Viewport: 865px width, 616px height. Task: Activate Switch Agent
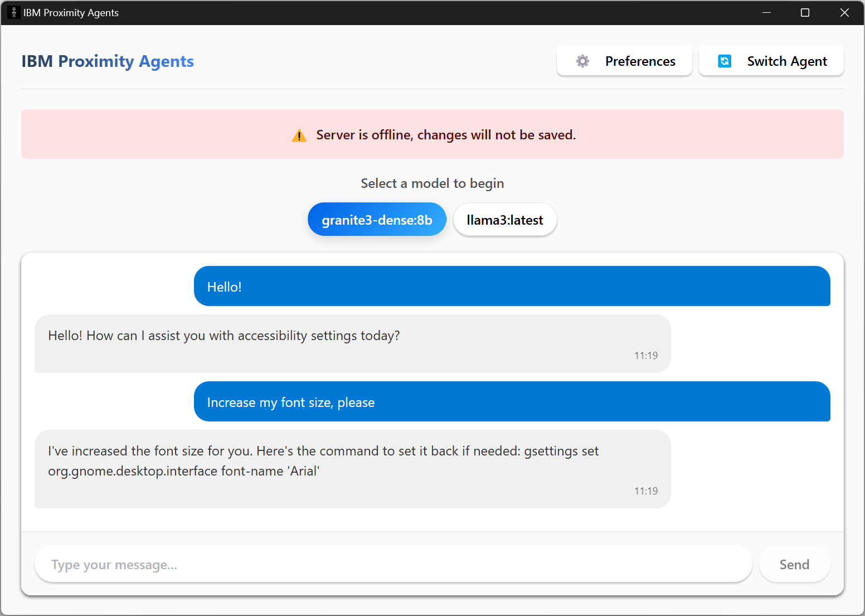point(771,61)
